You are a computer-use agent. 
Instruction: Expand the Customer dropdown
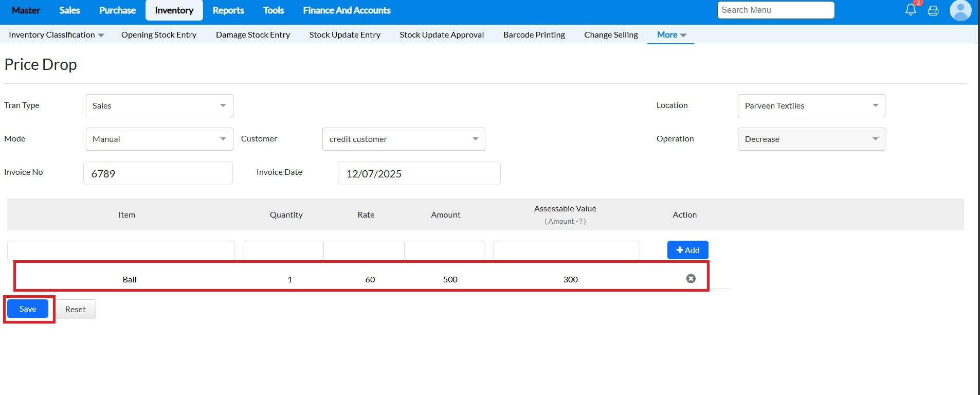(404, 139)
